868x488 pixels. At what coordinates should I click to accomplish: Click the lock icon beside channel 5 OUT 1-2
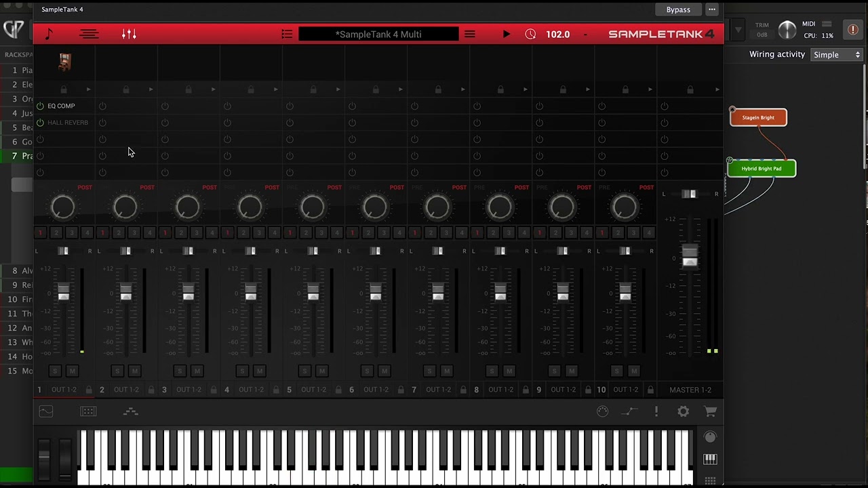[x=338, y=390]
